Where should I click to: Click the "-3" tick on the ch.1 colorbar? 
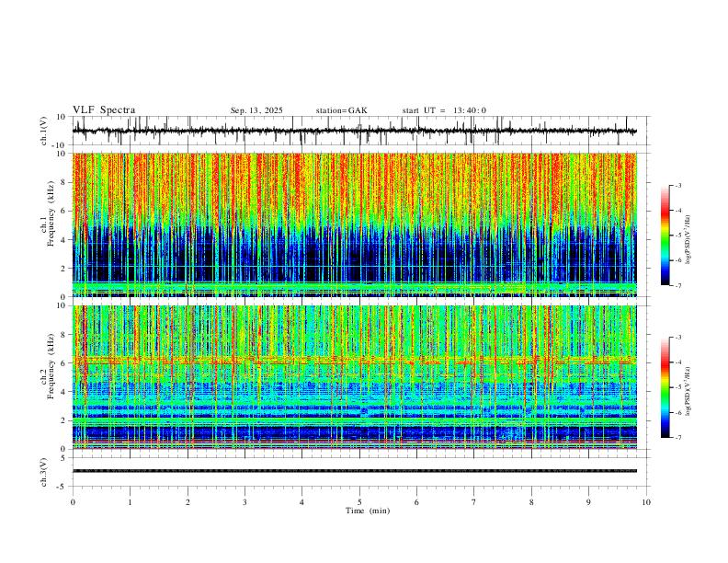coord(677,185)
